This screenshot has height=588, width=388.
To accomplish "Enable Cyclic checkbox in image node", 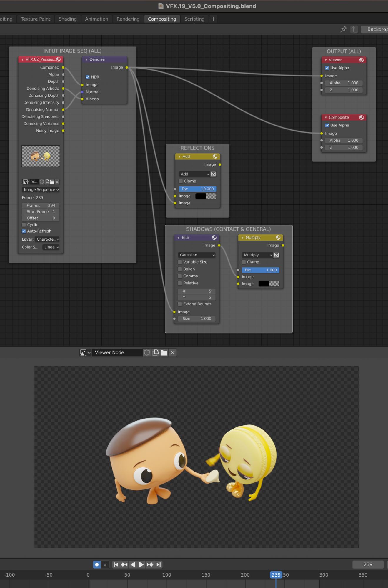I will coord(24,225).
